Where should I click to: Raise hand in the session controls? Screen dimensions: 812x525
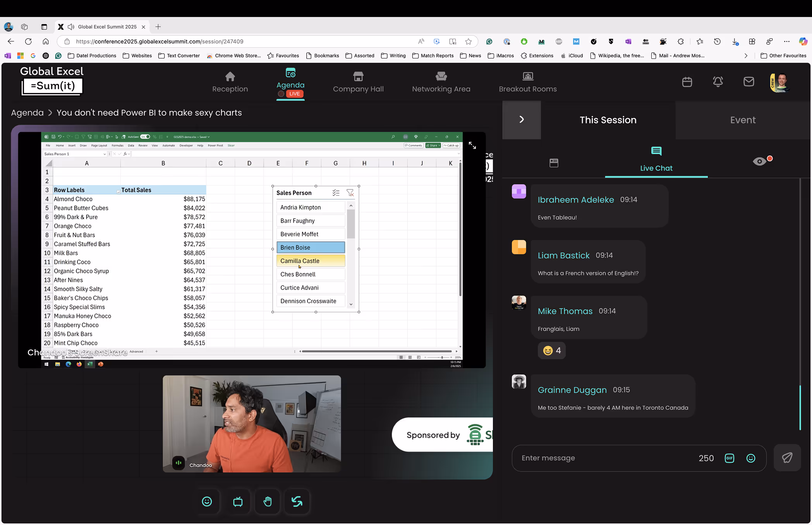pyautogui.click(x=268, y=502)
